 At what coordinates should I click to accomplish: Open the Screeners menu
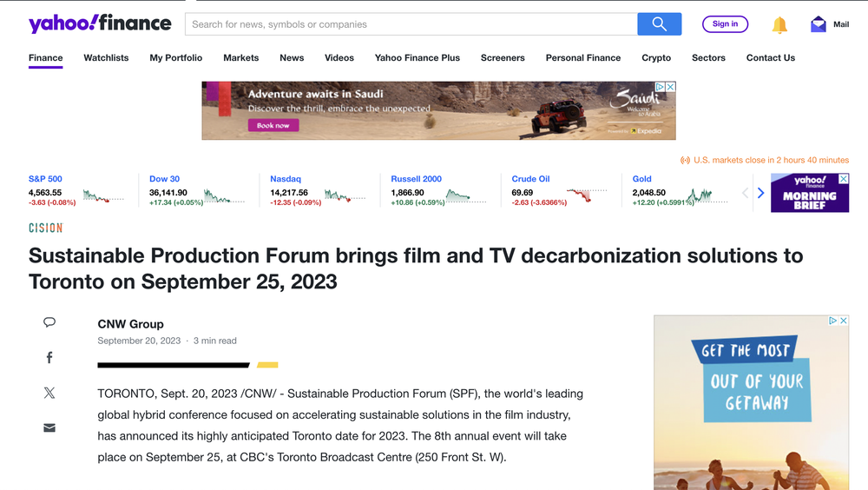click(503, 57)
